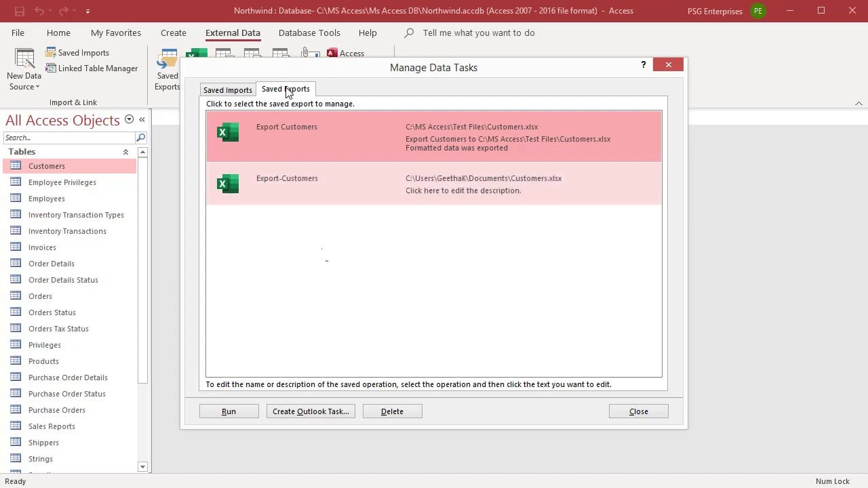Click the Run button
Image resolution: width=868 pixels, height=488 pixels.
229,411
